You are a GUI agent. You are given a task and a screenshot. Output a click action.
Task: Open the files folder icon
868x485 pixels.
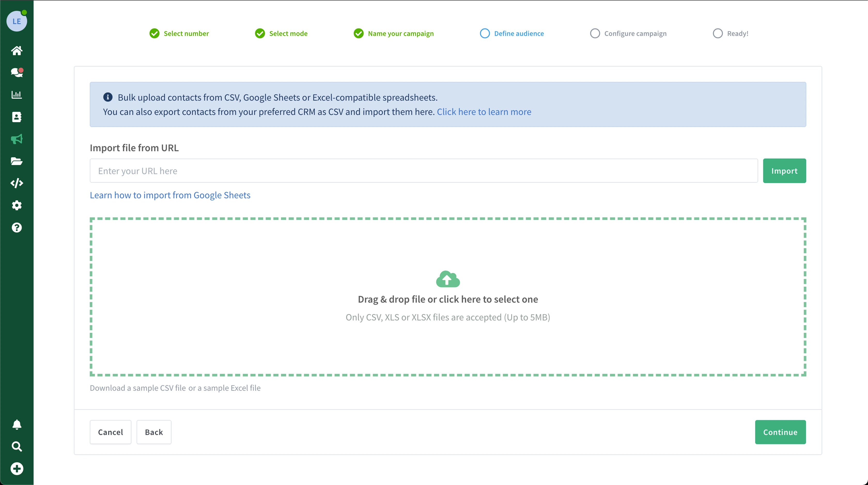[17, 161]
